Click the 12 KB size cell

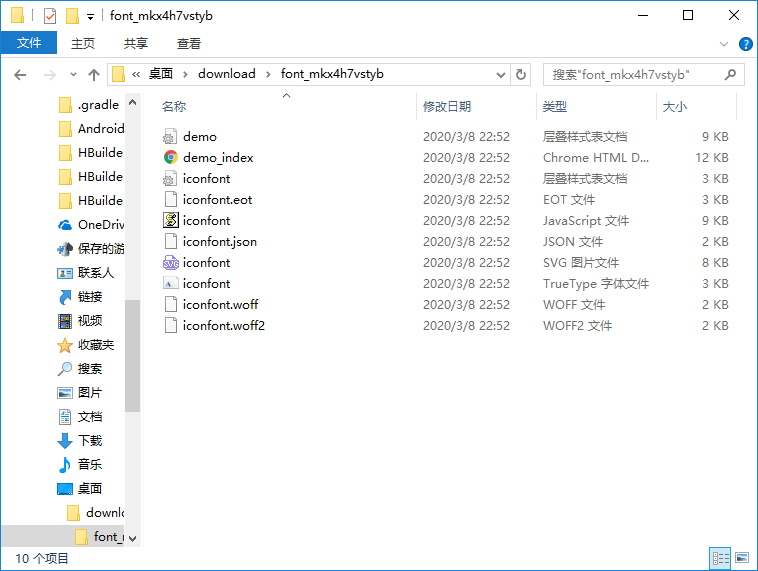point(712,158)
